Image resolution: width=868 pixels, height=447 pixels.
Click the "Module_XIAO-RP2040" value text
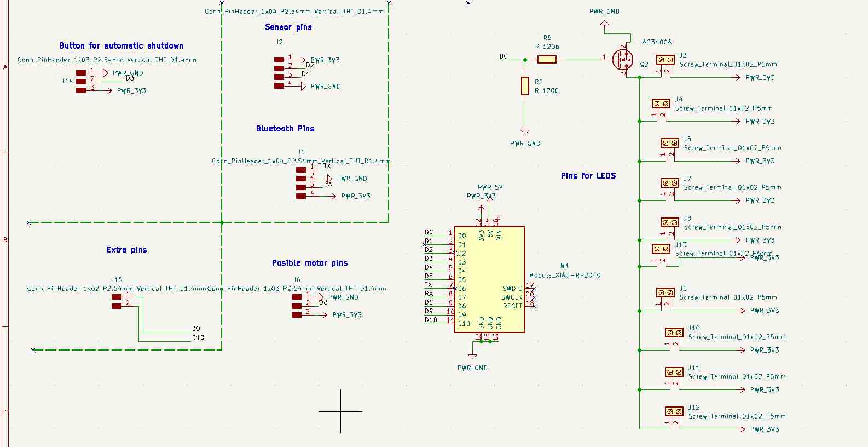565,275
